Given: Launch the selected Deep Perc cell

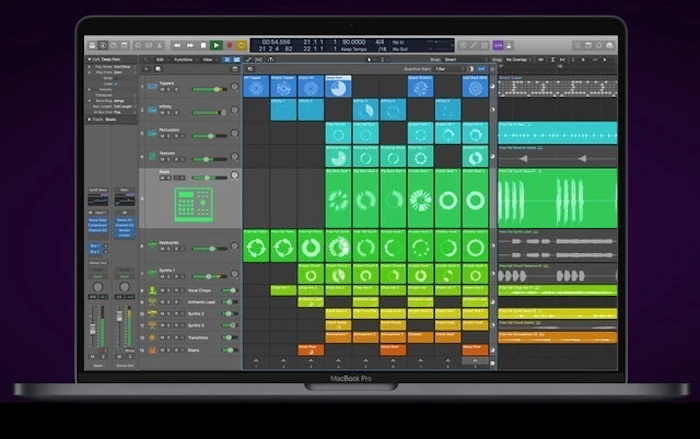Looking at the screenshot, I should 338,86.
